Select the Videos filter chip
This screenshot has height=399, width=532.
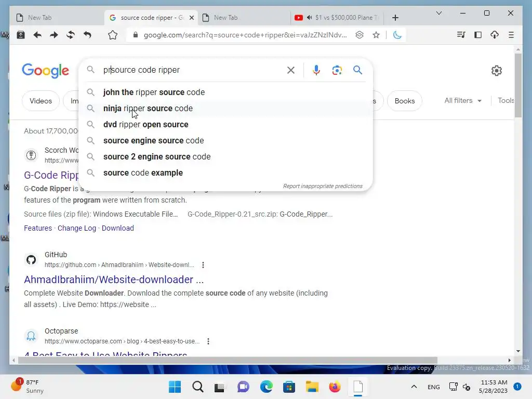point(41,101)
